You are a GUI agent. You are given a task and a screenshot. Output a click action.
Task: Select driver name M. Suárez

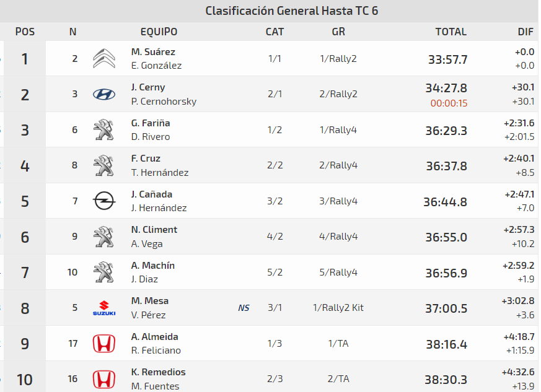pos(153,52)
